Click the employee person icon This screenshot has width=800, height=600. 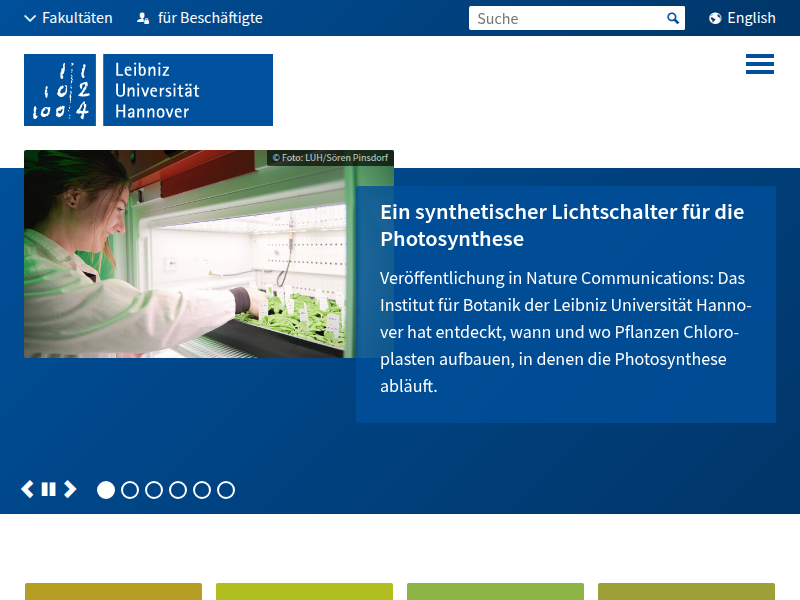pyautogui.click(x=143, y=18)
